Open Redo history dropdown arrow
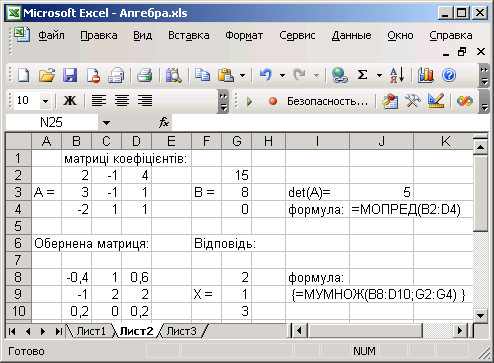494x363 pixels. click(316, 75)
